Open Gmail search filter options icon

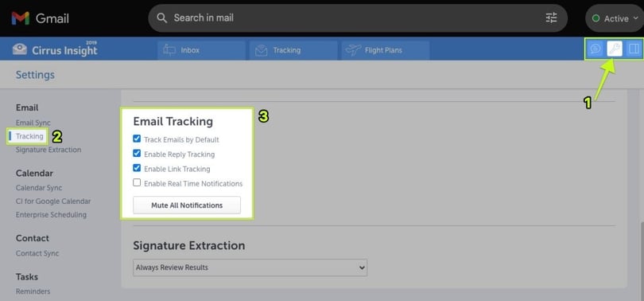(x=551, y=18)
